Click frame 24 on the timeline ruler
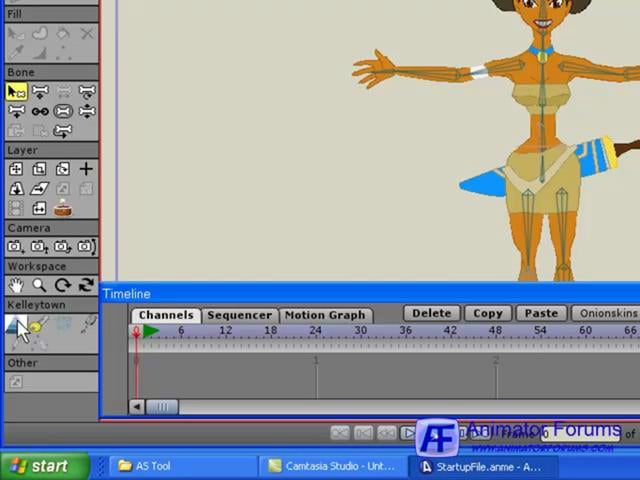Image resolution: width=640 pixels, height=480 pixels. (316, 331)
